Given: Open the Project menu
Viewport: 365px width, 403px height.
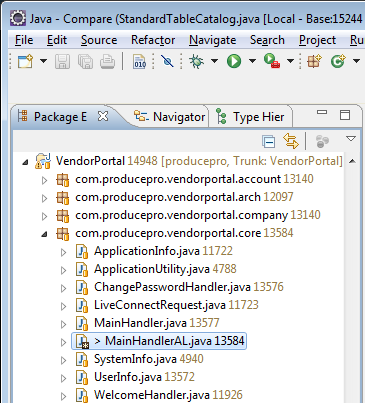Looking at the screenshot, I should point(317,40).
